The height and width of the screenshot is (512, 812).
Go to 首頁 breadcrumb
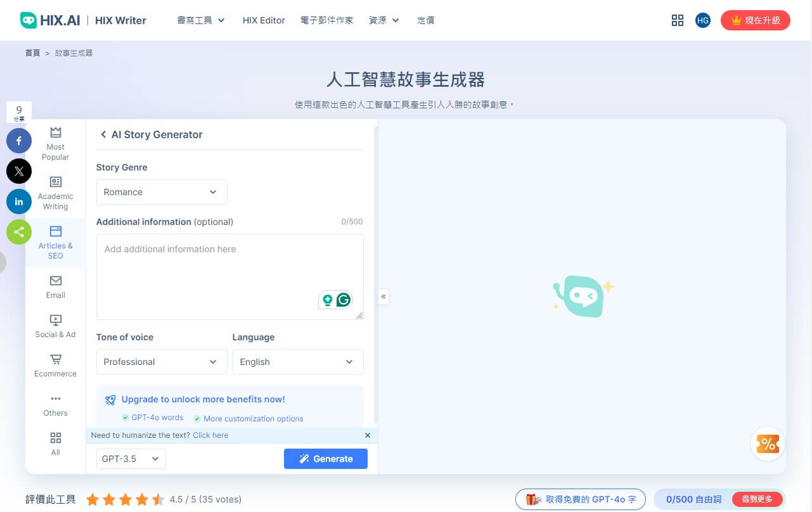[x=32, y=53]
